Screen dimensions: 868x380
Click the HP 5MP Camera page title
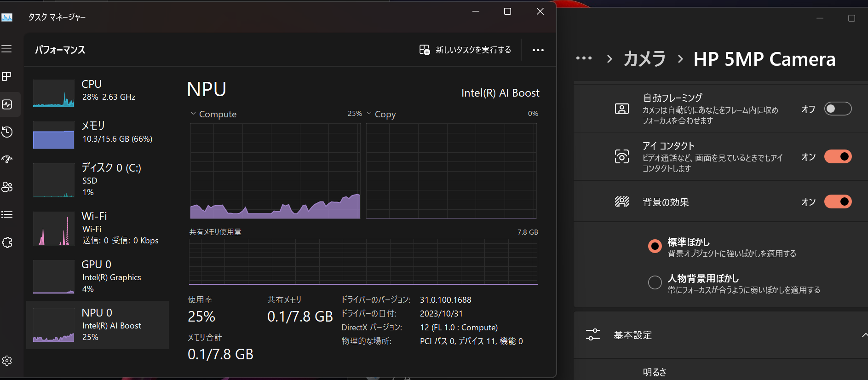coord(765,59)
